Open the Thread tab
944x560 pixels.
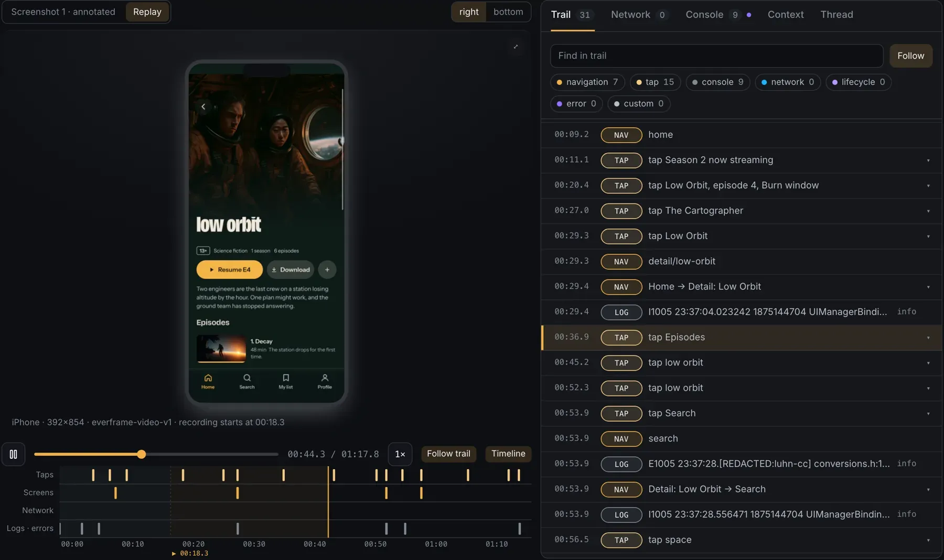836,15
